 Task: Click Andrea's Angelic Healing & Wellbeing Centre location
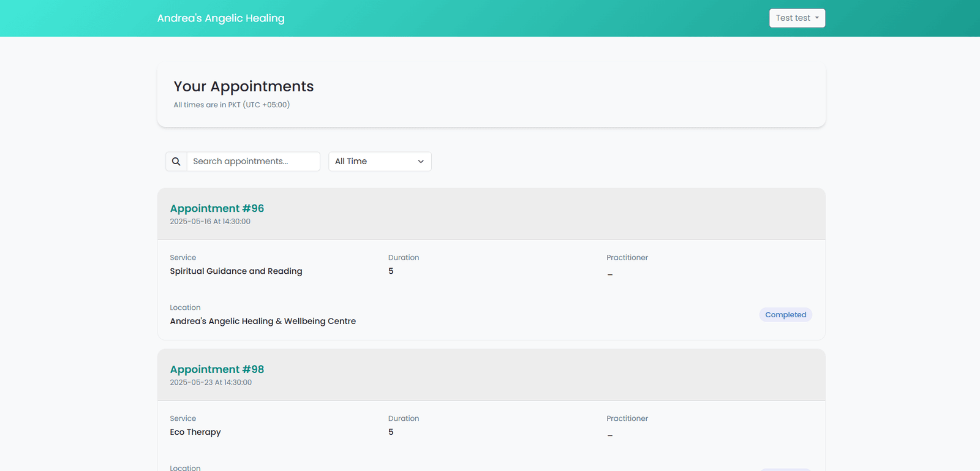coord(263,321)
